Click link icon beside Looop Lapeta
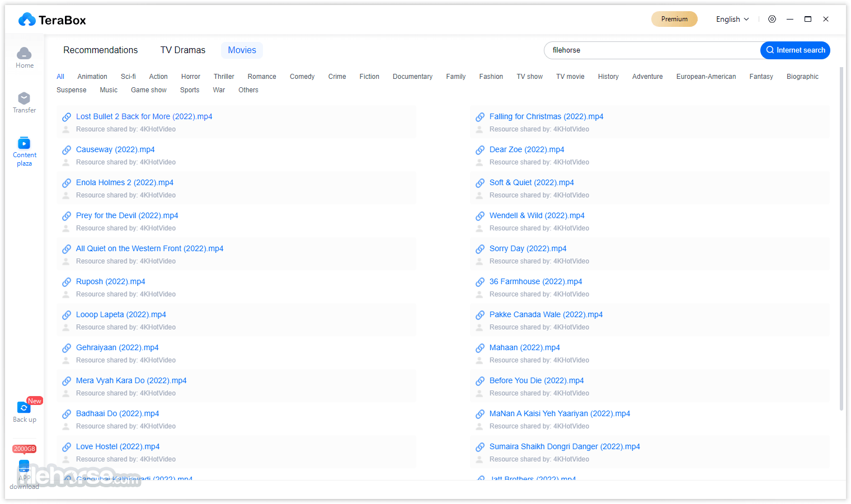Image resolution: width=851 pixels, height=504 pixels. tap(67, 315)
